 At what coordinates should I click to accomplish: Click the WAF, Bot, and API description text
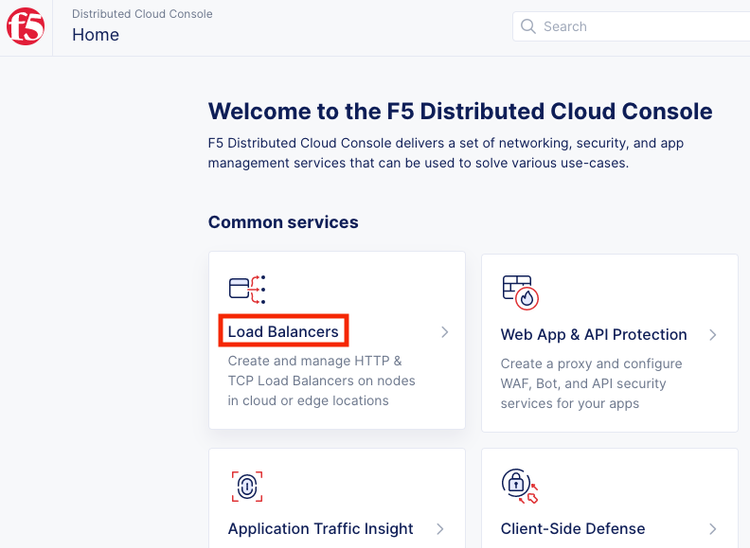coord(591,384)
